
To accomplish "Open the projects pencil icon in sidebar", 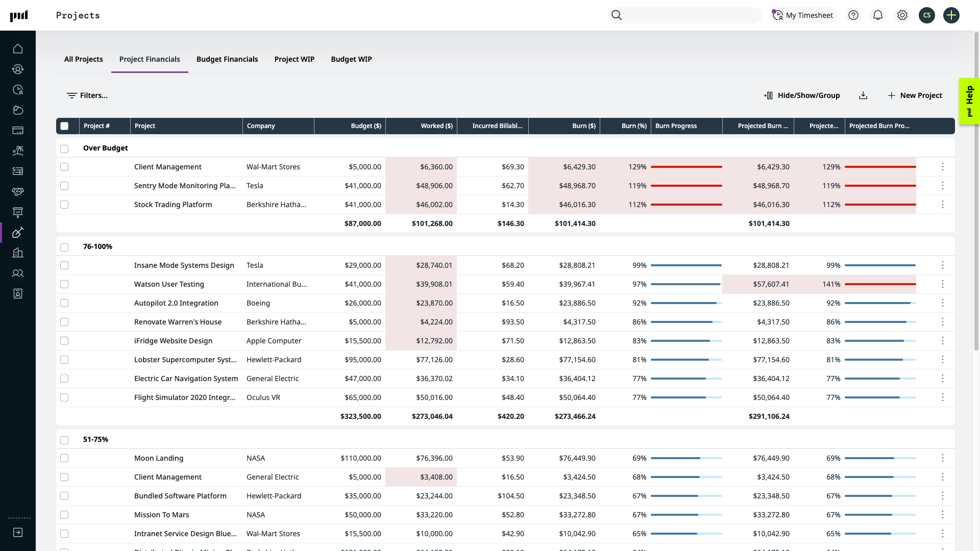I will [18, 233].
